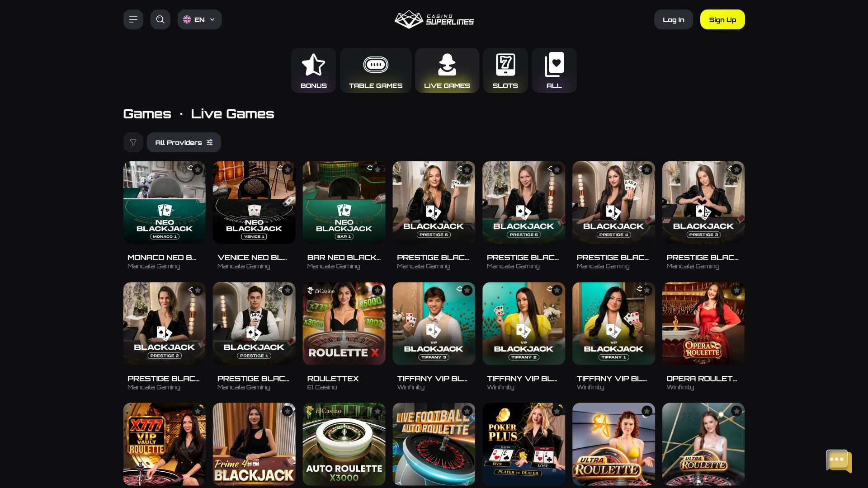Viewport: 868px width, 488px height.
Task: Open the live chat support bubble
Action: [839, 461]
